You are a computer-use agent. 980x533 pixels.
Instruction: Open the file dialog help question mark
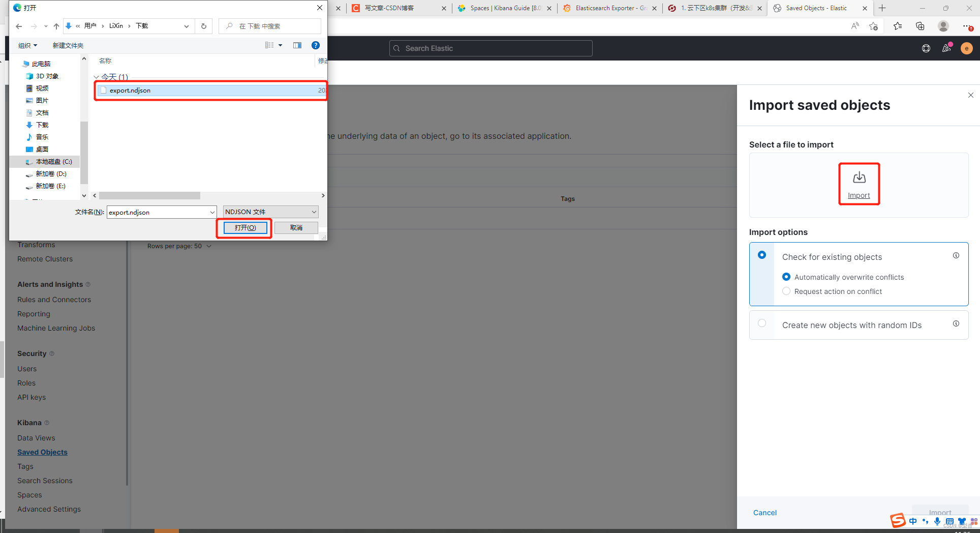click(x=316, y=45)
